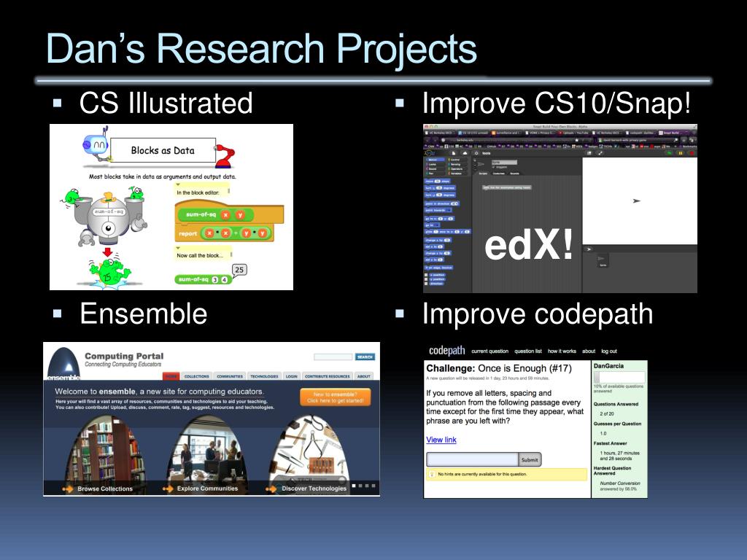
Task: Open the CONTRIBUTE RESOURCES tab
Action: point(328,376)
